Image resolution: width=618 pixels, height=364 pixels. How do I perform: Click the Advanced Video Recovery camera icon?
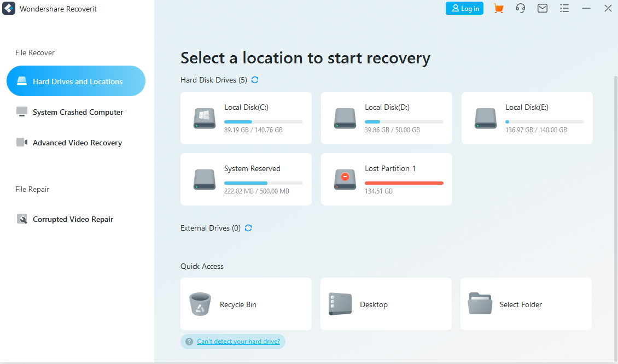(x=22, y=142)
